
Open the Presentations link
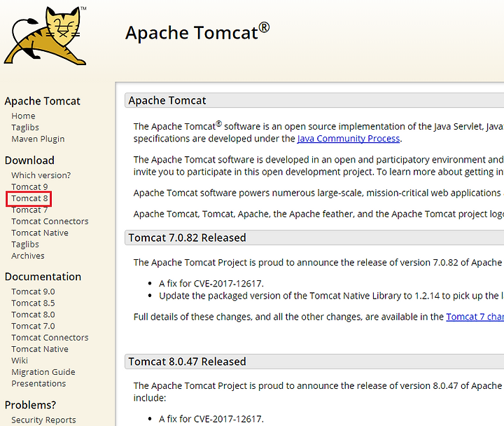[x=38, y=383]
